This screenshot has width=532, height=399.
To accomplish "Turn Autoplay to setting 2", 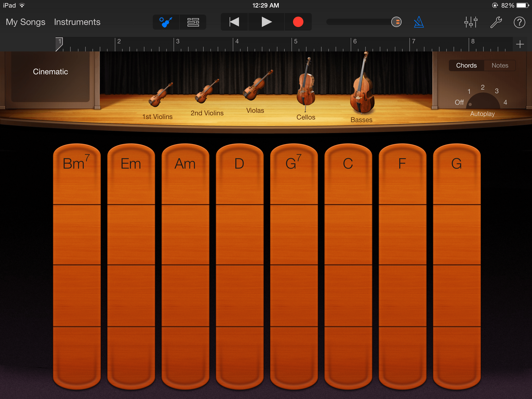I will [x=483, y=87].
